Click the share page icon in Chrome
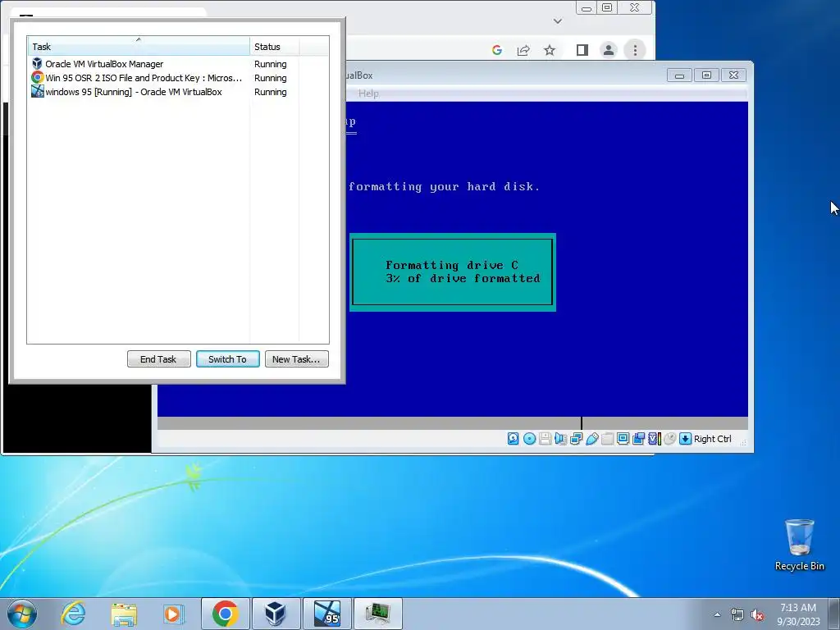Image resolution: width=840 pixels, height=630 pixels. [x=523, y=50]
